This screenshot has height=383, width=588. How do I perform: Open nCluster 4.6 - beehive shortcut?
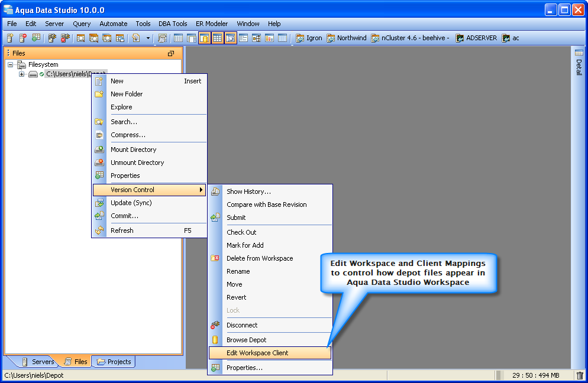[411, 38]
